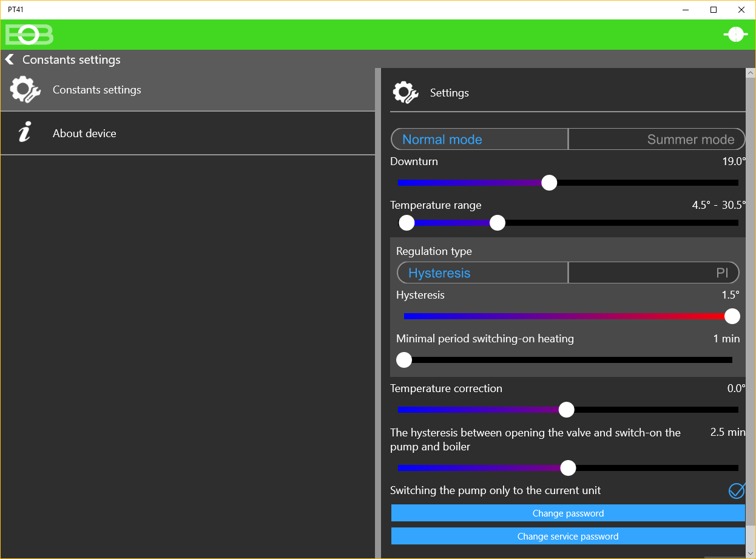Toggle Switching the pump only checkbox

point(737,490)
